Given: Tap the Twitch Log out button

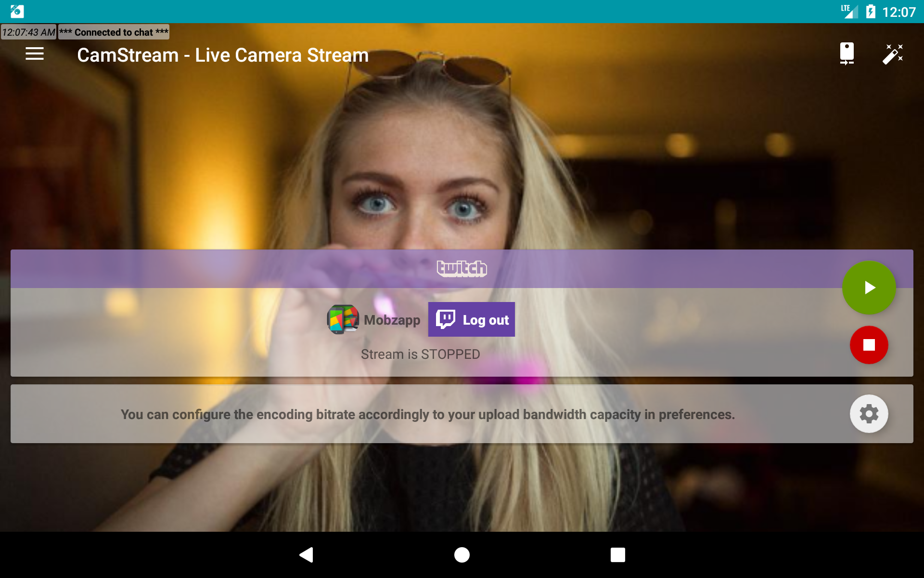Looking at the screenshot, I should (x=472, y=319).
